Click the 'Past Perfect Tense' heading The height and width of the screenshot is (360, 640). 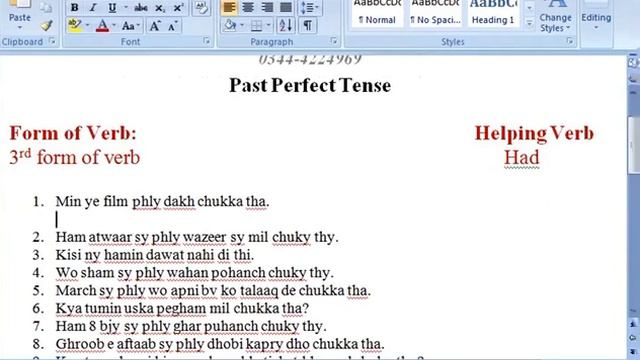(310, 85)
